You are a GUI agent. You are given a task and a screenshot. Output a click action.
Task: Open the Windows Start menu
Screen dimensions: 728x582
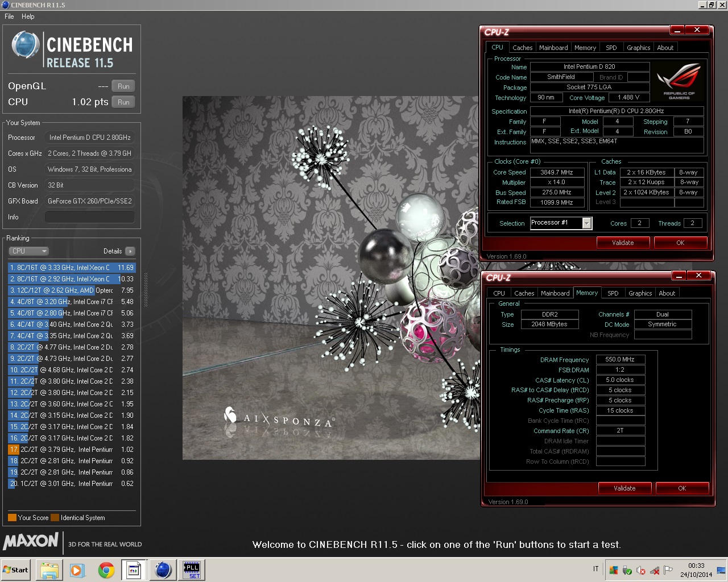pyautogui.click(x=16, y=569)
